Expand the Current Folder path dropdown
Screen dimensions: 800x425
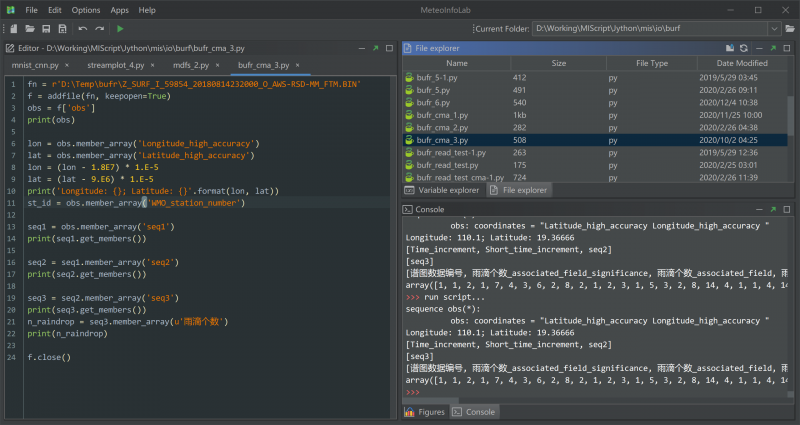774,29
